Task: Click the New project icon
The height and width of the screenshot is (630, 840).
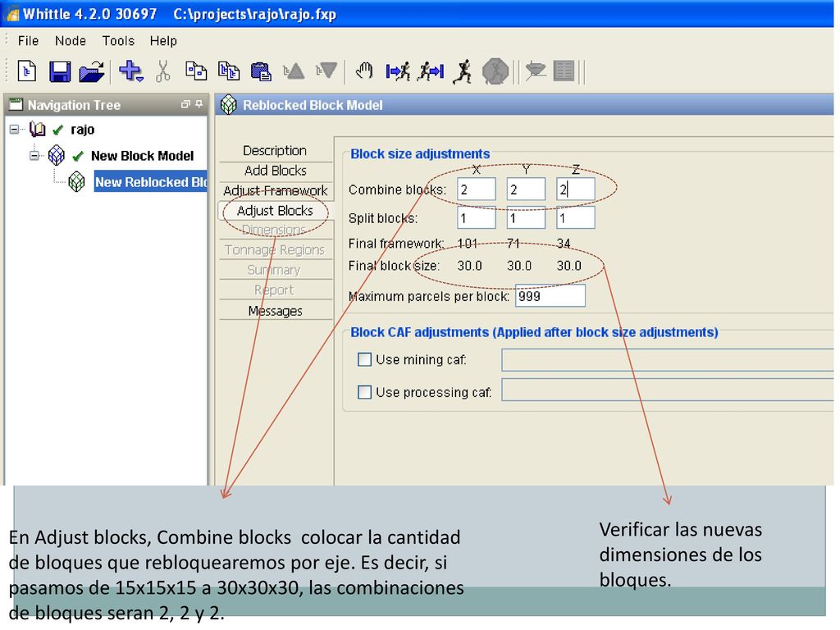Action: point(27,71)
